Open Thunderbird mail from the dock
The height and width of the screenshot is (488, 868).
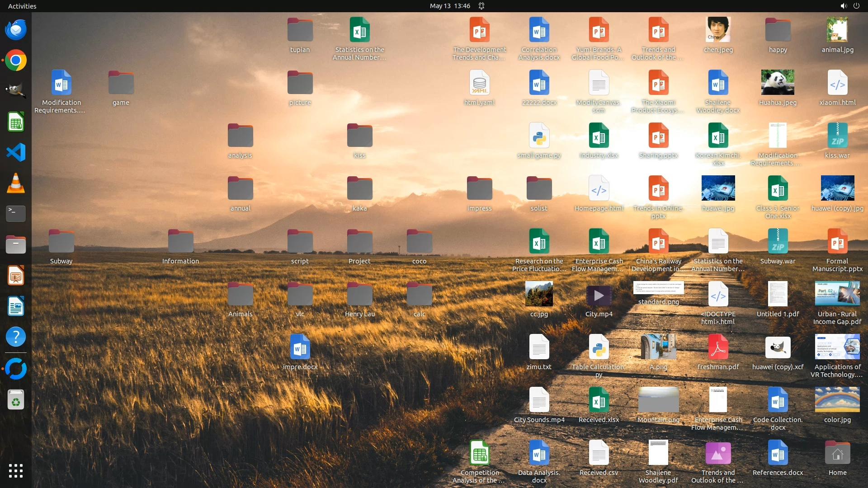point(16,30)
